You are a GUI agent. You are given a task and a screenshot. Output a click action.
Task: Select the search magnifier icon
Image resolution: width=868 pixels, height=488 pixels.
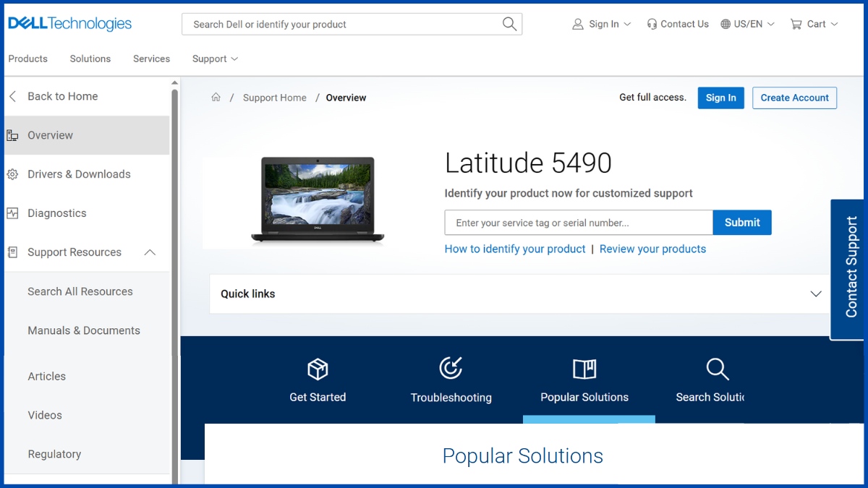[509, 23]
